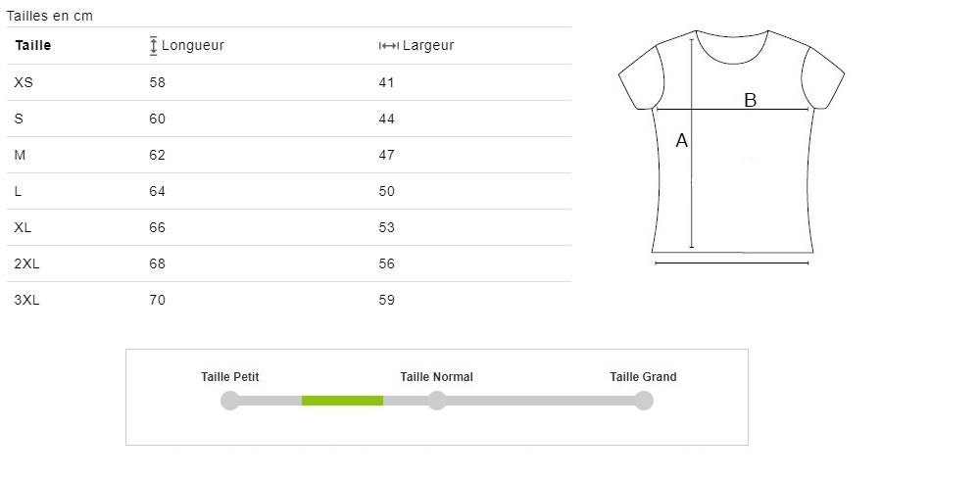This screenshot has height=478, width=980.
Task: Select the Taille Grand slider point
Action: point(644,401)
